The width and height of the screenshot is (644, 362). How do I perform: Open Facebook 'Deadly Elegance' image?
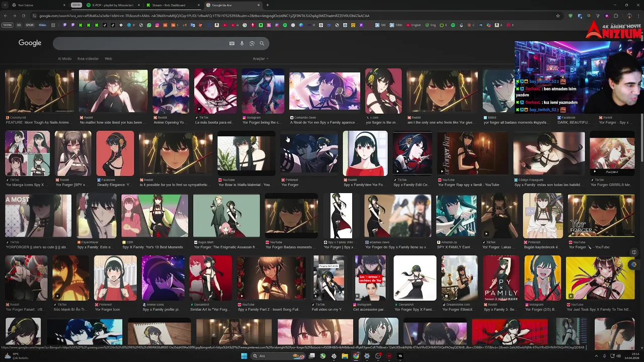115,153
